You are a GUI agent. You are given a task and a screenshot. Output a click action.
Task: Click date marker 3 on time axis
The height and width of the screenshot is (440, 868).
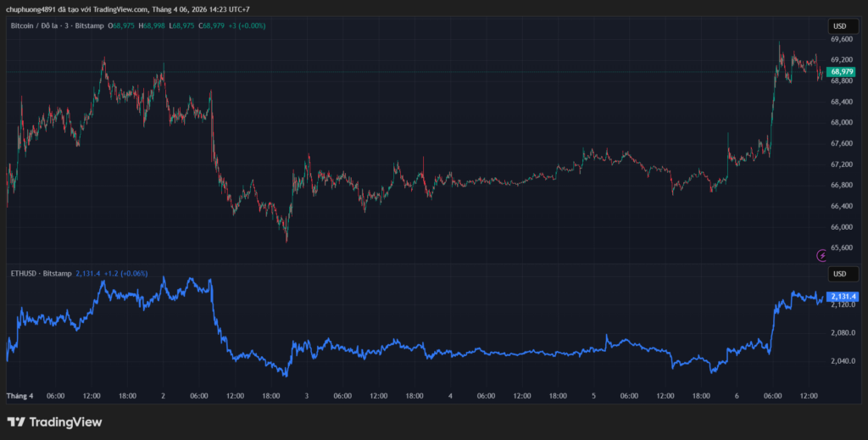point(306,396)
